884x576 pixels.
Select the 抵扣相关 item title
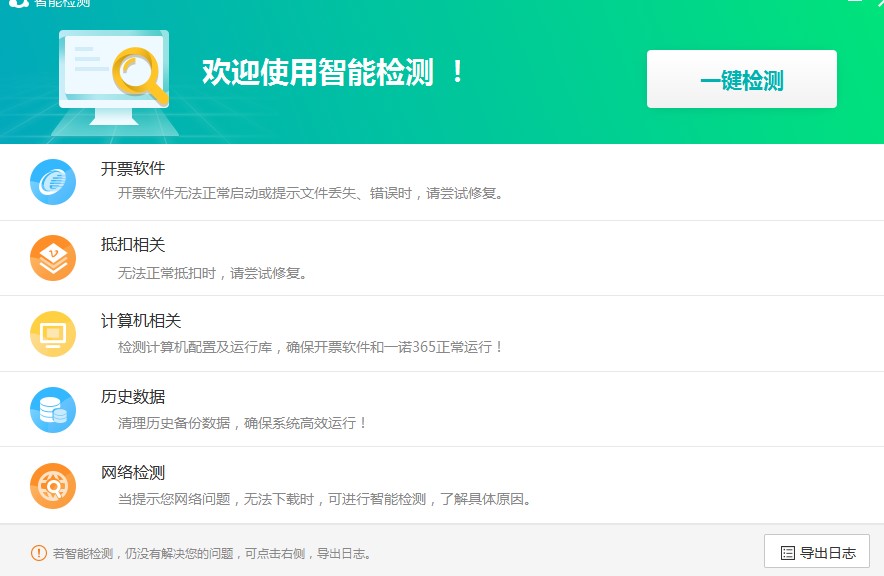tap(133, 244)
